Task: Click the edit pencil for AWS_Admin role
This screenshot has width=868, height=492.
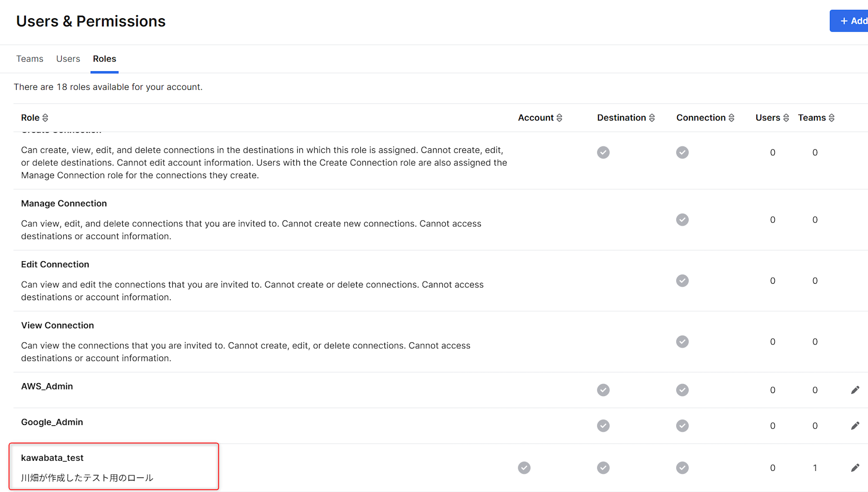Action: click(855, 390)
